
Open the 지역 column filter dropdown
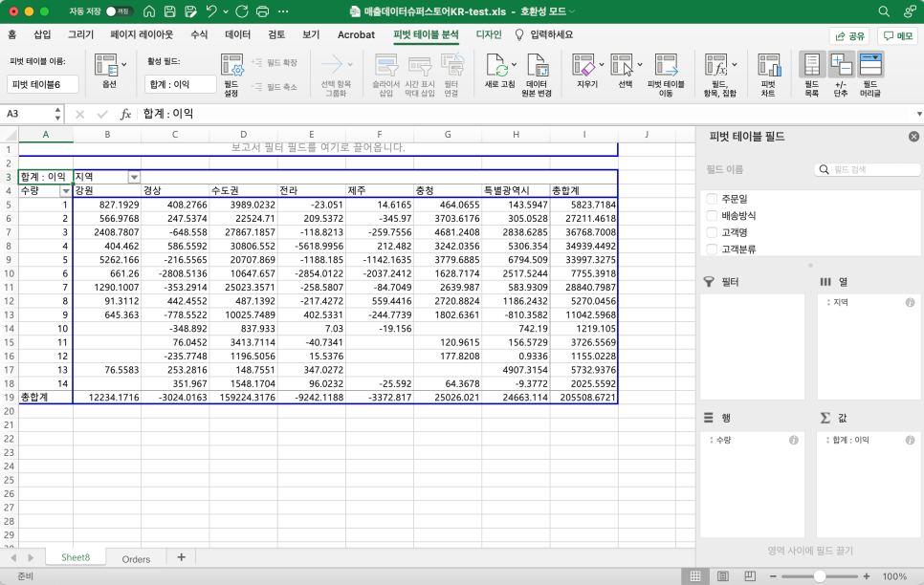click(x=134, y=177)
